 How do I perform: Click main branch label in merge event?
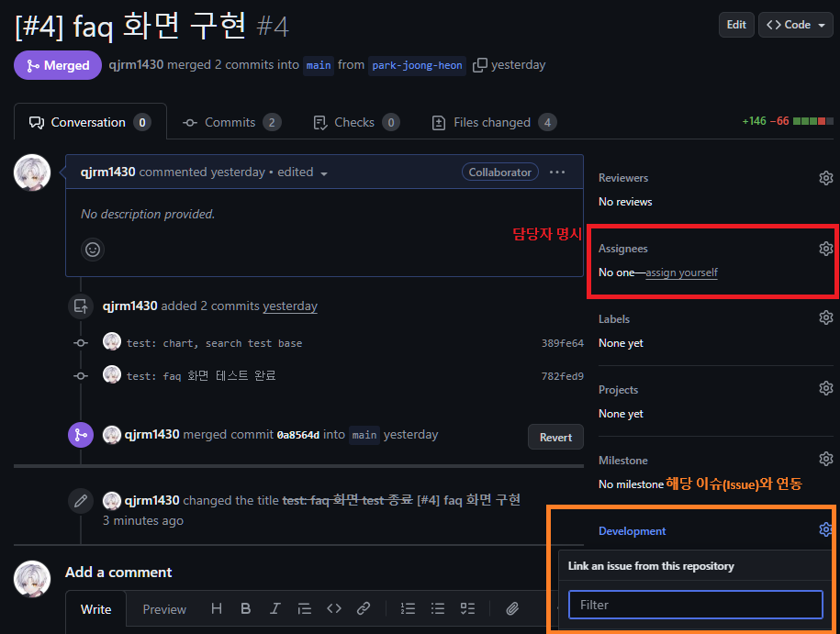(x=364, y=435)
